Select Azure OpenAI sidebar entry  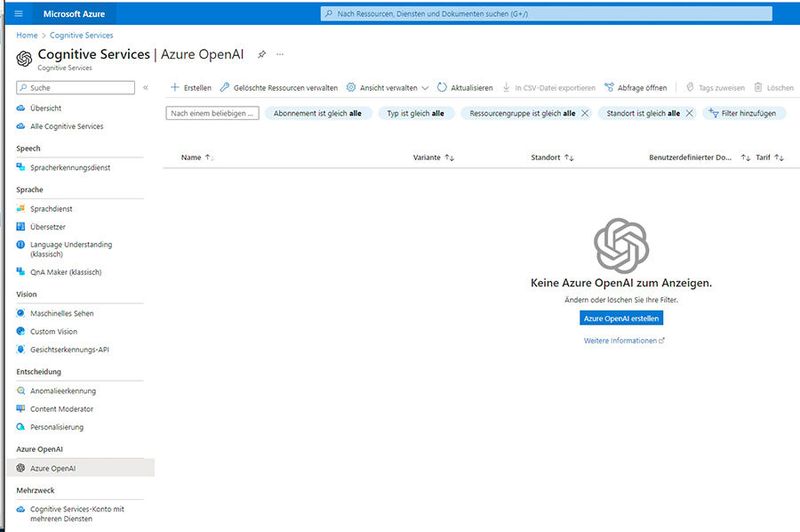[x=81, y=468]
